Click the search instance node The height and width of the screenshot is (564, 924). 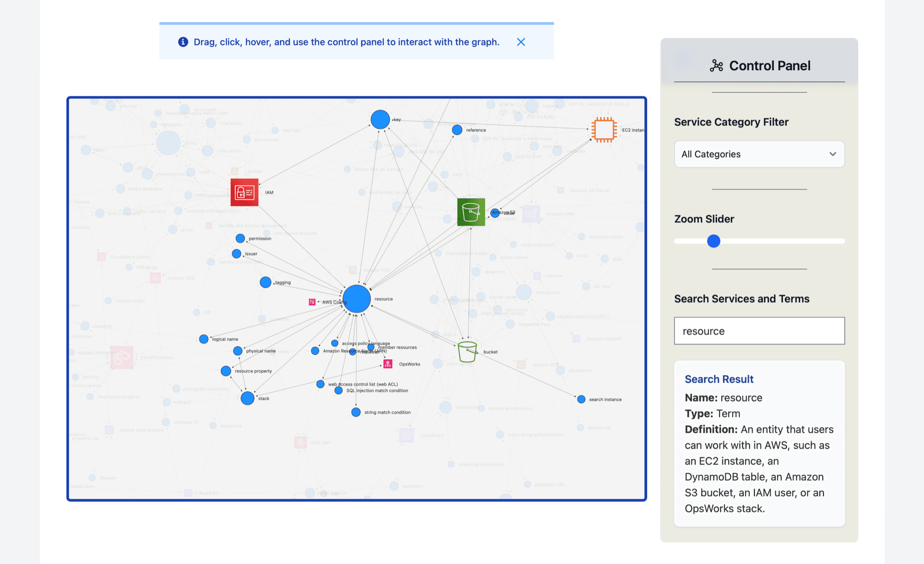(581, 399)
